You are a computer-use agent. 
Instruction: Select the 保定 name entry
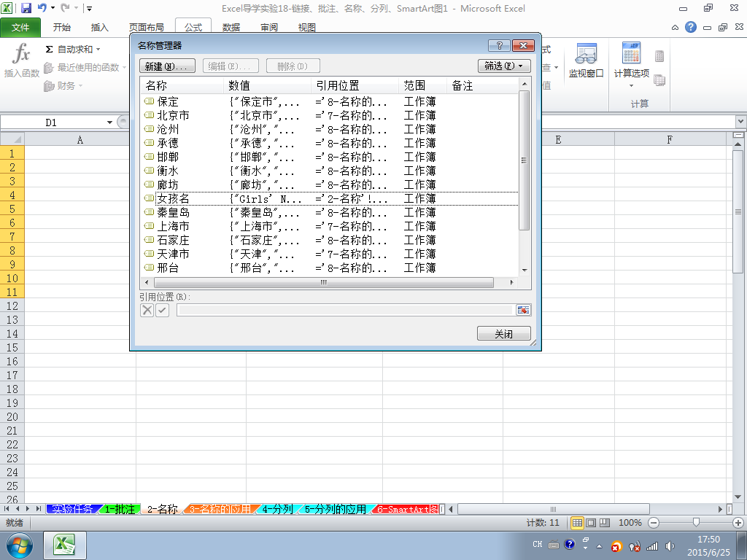[330, 101]
